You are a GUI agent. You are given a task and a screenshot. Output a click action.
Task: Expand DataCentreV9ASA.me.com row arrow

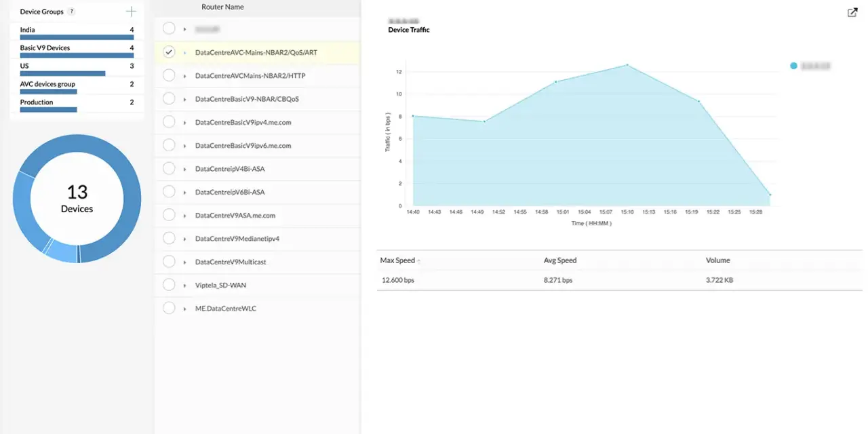pos(184,216)
